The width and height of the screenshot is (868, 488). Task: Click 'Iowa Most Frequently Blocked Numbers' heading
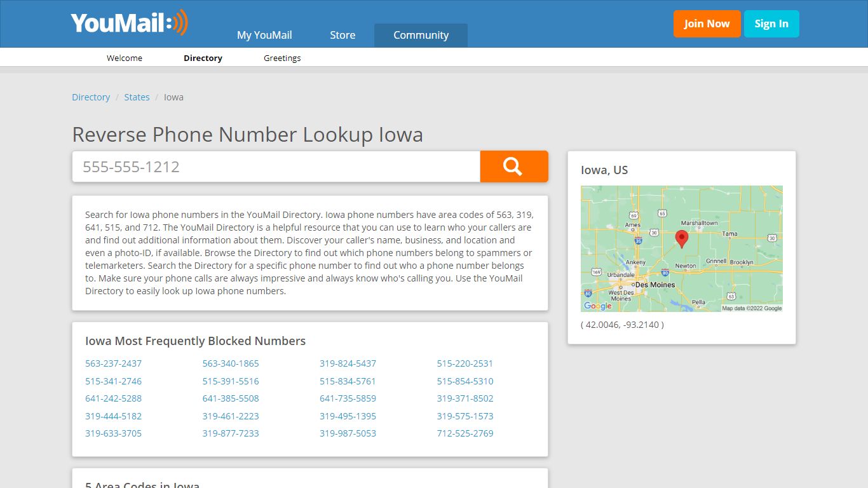point(195,341)
